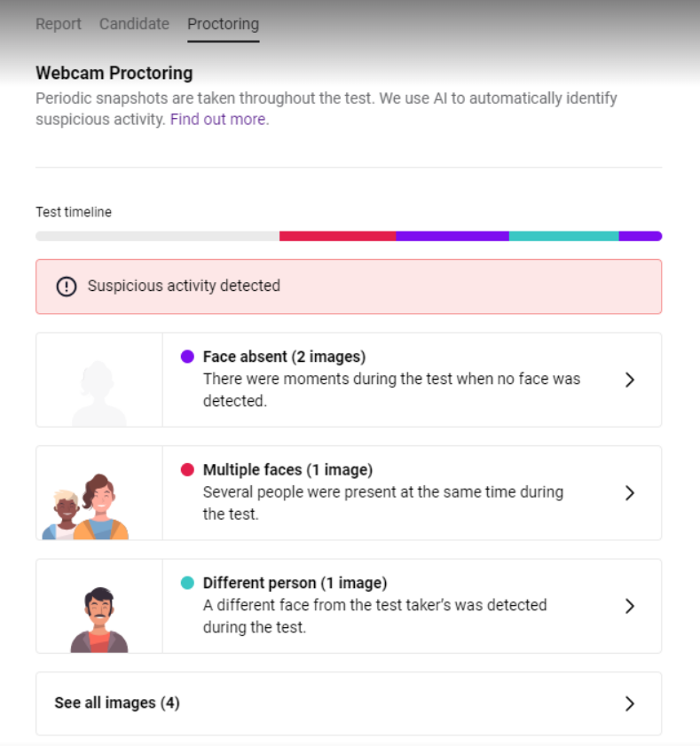Click the purple segment at the timeline's end
700x746 pixels.
[640, 235]
